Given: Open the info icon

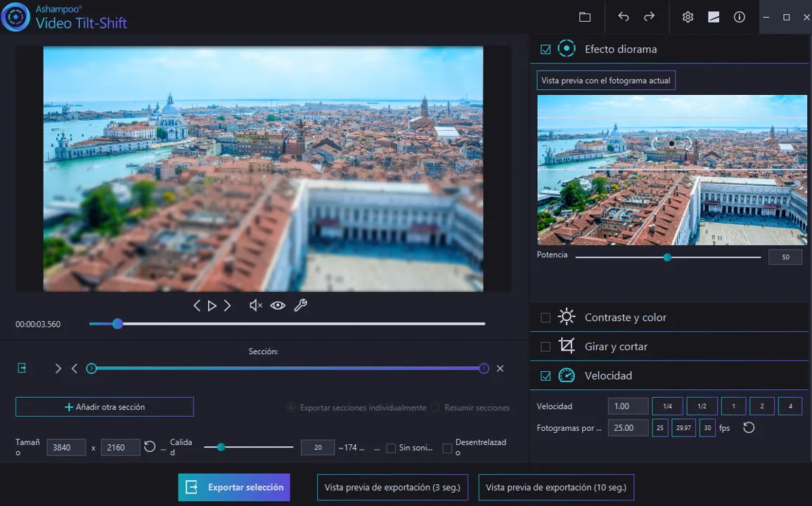Looking at the screenshot, I should pyautogui.click(x=740, y=17).
